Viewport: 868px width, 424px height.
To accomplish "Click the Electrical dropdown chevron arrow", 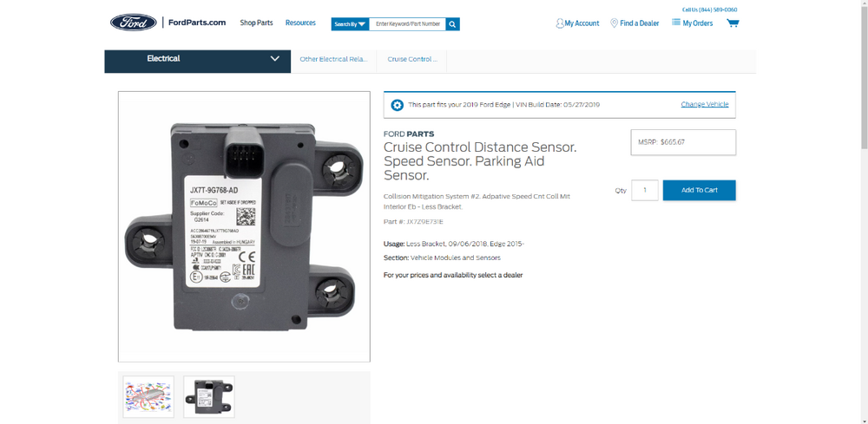I will coord(274,59).
